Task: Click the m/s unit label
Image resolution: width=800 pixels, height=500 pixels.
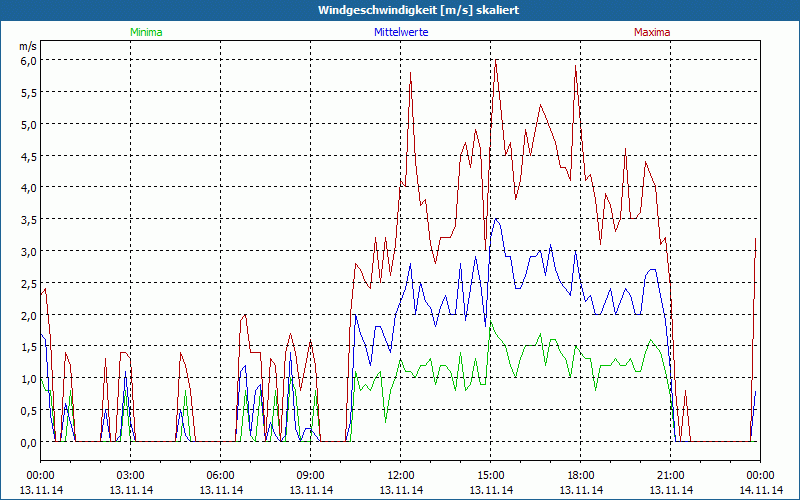Action: pos(28,46)
